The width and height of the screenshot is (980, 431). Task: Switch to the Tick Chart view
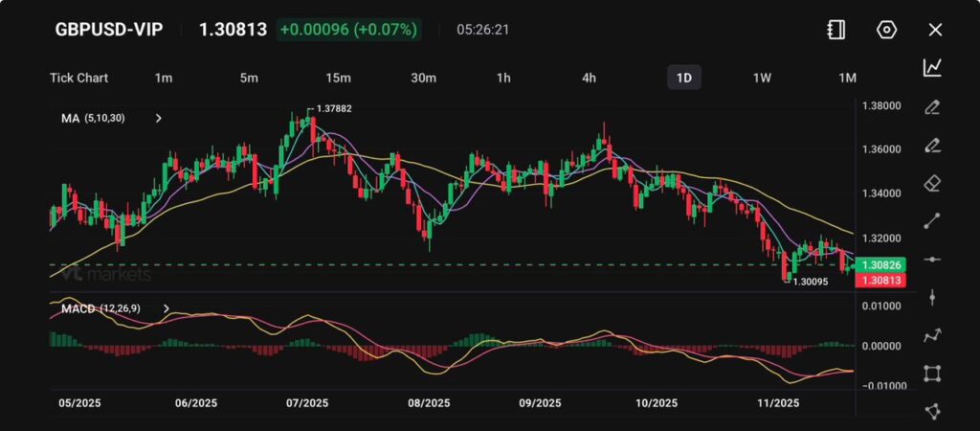point(78,78)
